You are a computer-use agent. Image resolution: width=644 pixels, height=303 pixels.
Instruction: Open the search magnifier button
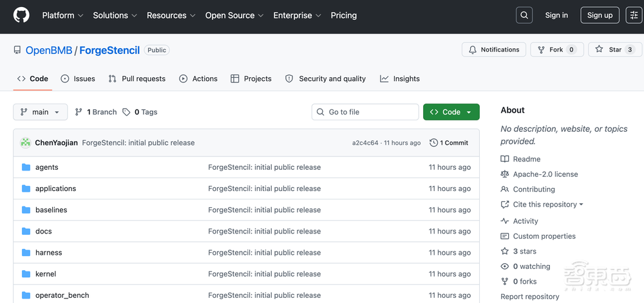click(x=524, y=15)
